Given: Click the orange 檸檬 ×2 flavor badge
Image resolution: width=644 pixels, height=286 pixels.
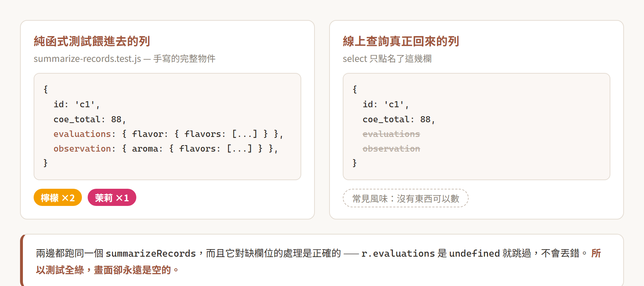Looking at the screenshot, I should coord(58,197).
